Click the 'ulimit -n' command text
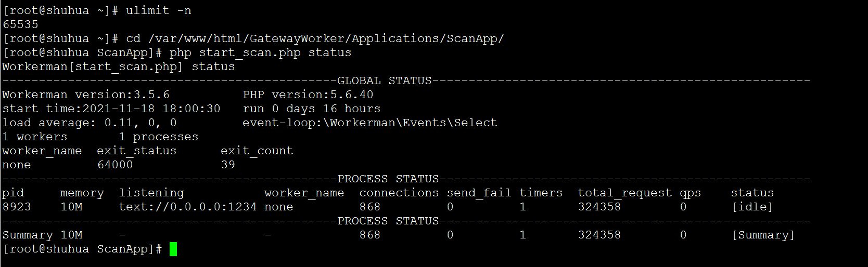Image resolution: width=868 pixels, height=267 pixels. coord(159,11)
